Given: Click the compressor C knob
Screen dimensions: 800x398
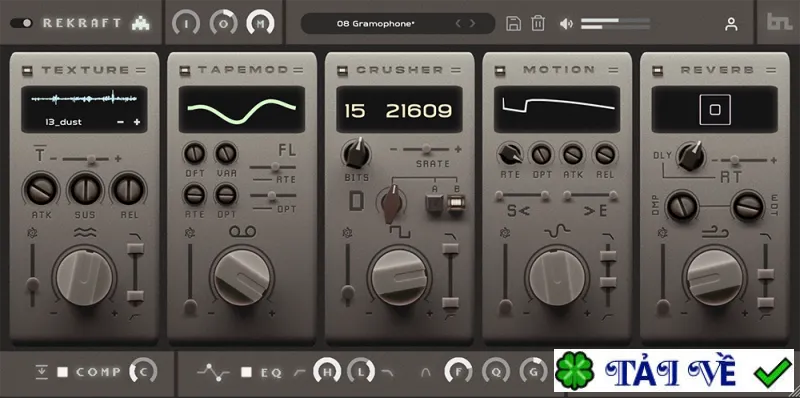Looking at the screenshot, I should click(143, 371).
